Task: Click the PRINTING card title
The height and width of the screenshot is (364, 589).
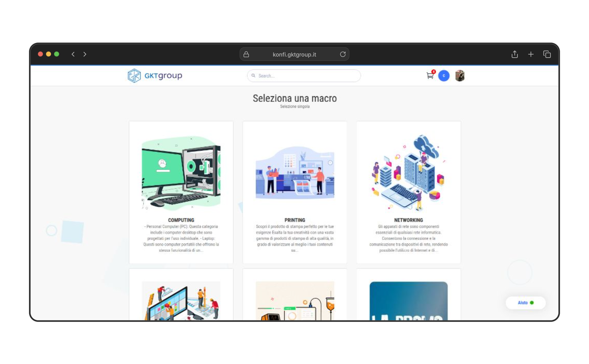Action: tap(295, 220)
